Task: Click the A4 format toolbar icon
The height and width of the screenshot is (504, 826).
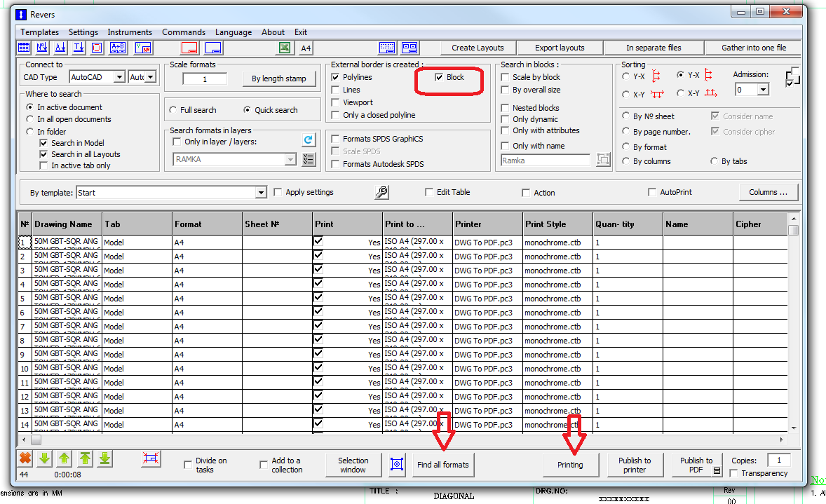Action: (x=304, y=48)
